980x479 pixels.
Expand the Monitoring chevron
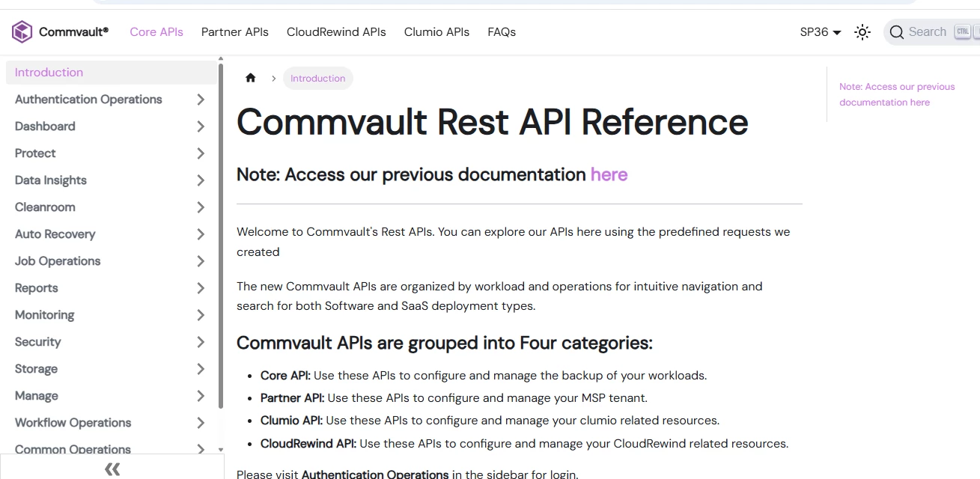[200, 315]
